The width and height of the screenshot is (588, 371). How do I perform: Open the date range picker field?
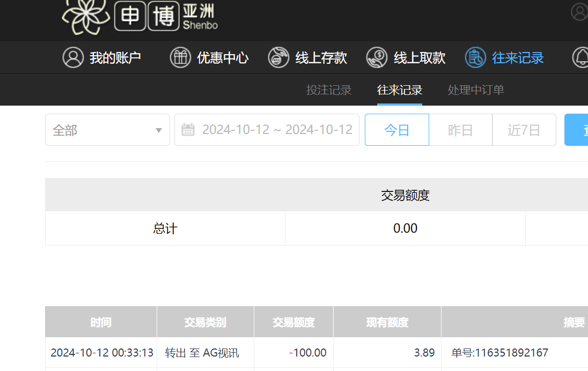tap(267, 129)
